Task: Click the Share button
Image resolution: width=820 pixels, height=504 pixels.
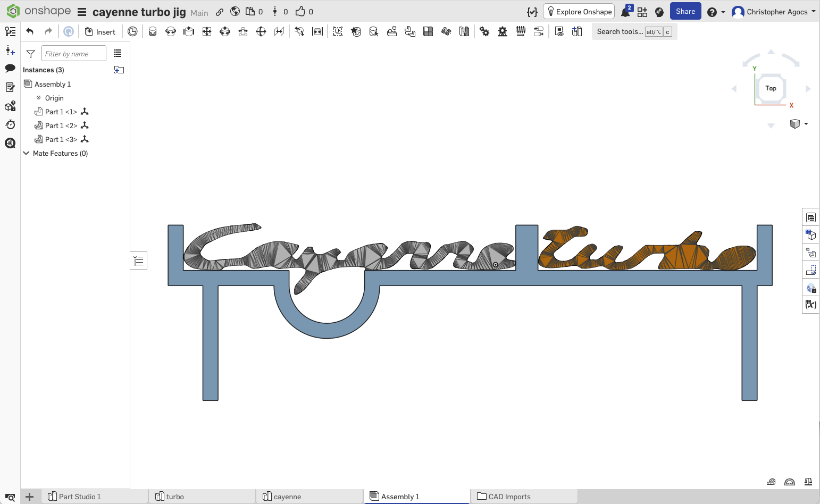Action: [685, 11]
